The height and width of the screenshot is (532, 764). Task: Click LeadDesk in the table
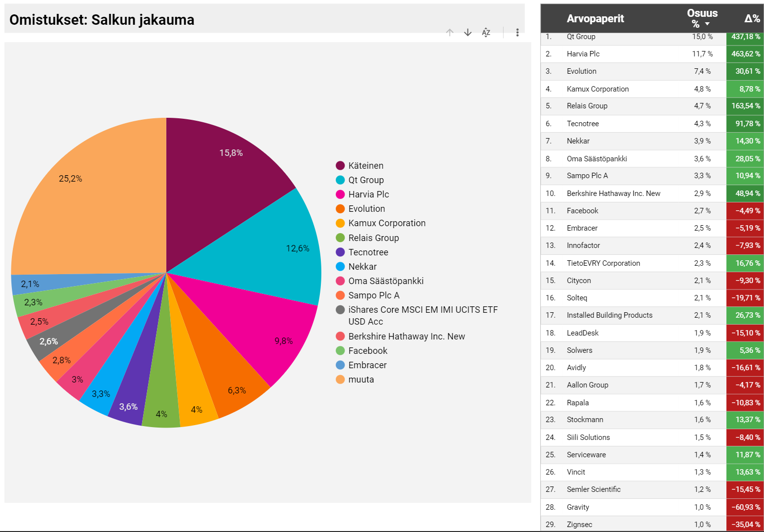[582, 333]
